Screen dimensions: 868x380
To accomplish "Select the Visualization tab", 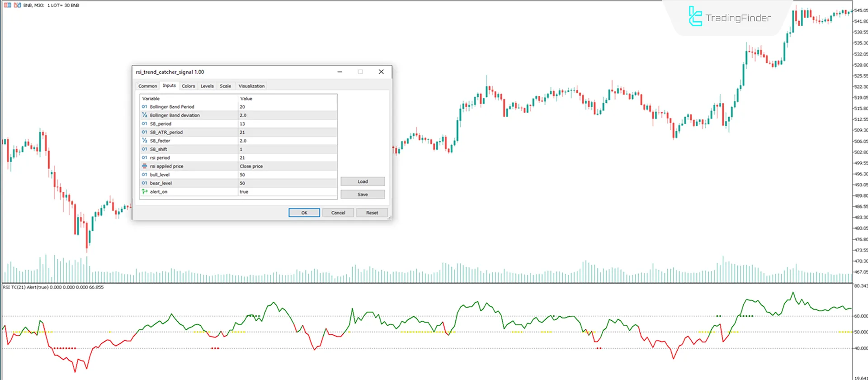I will click(251, 86).
